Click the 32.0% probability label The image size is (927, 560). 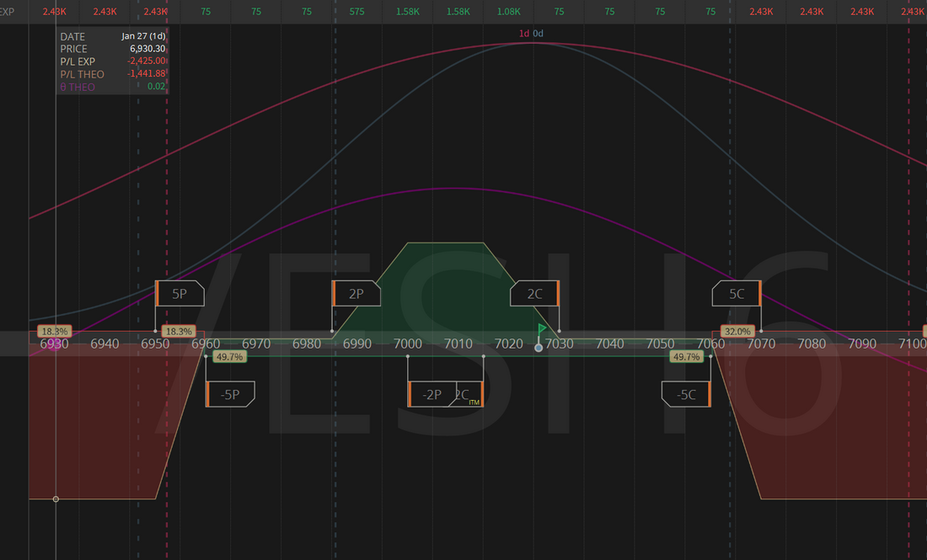coord(737,332)
